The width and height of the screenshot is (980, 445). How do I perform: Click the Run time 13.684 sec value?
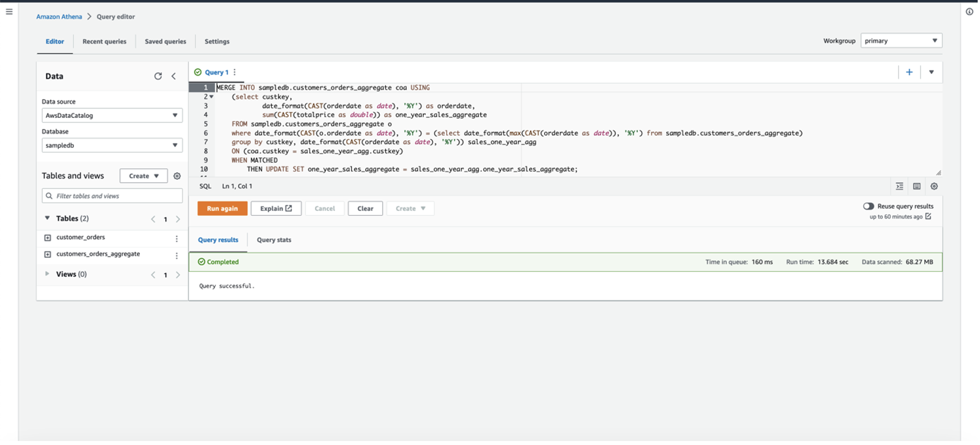(x=833, y=262)
